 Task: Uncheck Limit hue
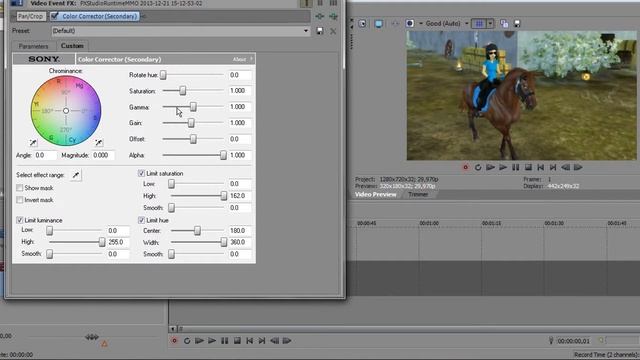pos(141,220)
